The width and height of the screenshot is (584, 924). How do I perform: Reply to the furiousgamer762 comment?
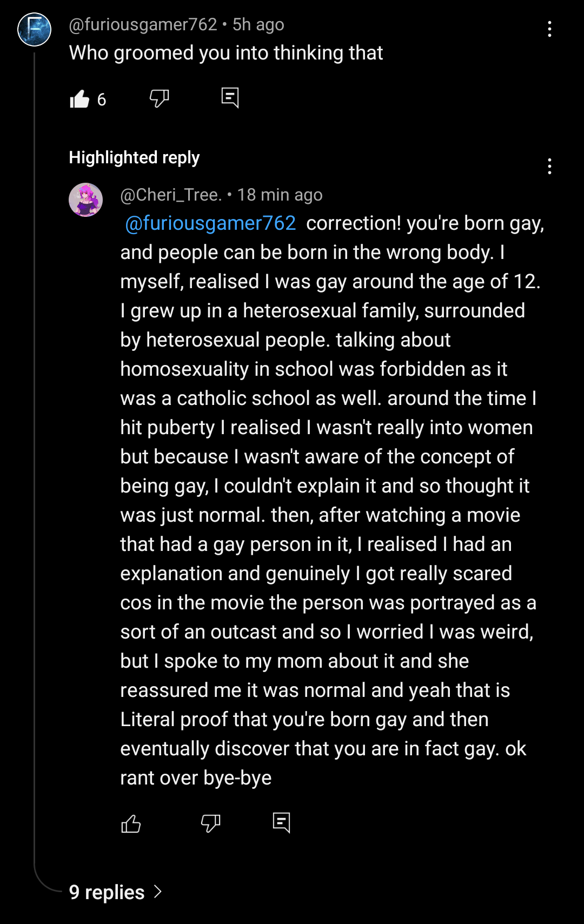click(230, 98)
